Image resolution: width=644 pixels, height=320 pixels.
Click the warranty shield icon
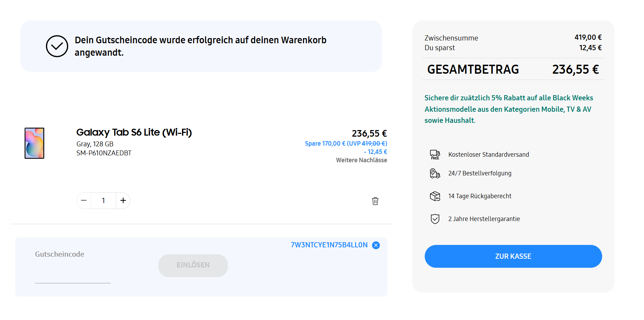(x=435, y=219)
